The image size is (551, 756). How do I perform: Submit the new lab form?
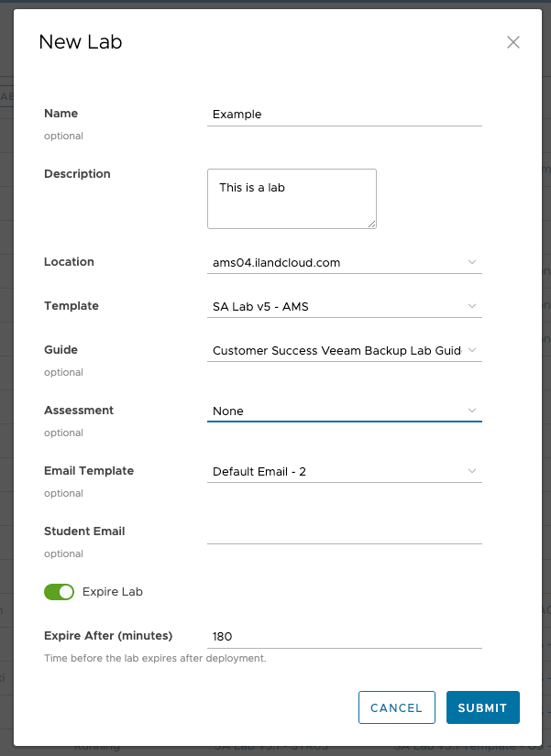(x=482, y=707)
